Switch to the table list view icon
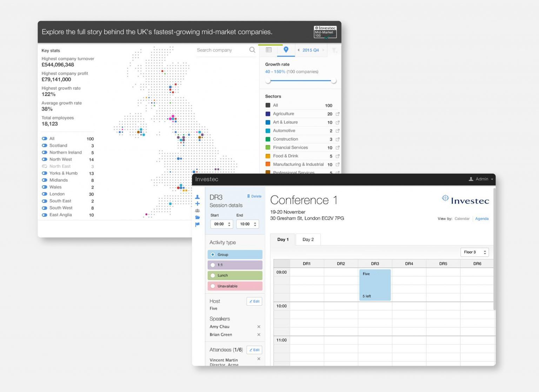Viewport: 539px width, 392px height. point(269,50)
